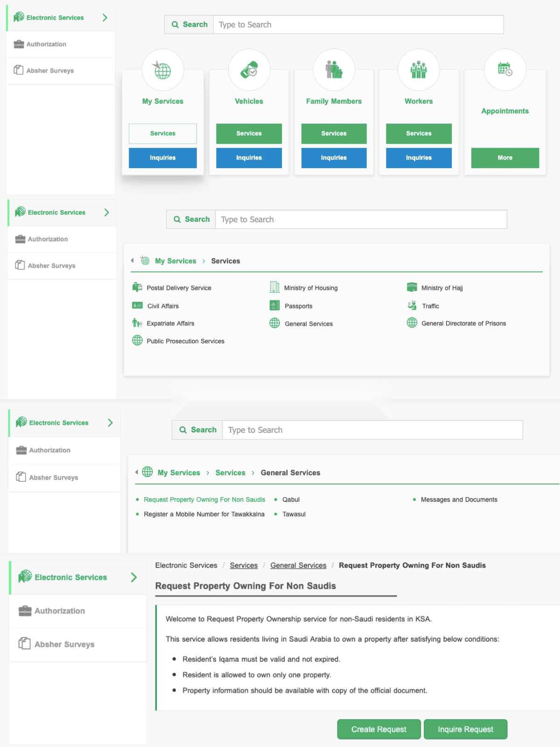560x747 pixels.
Task: Click Services on the Family Members card
Action: pos(334,134)
